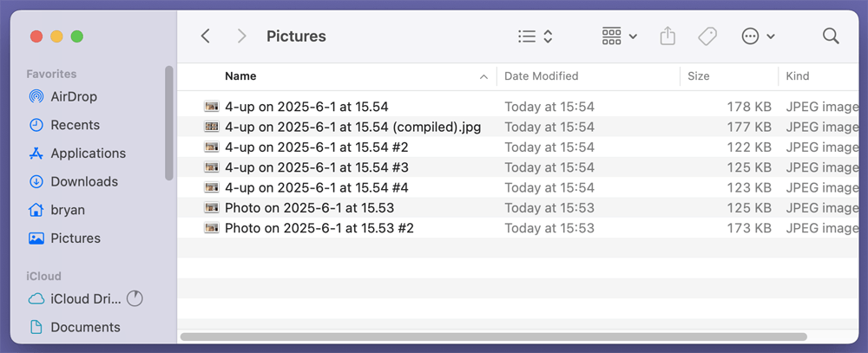Sort by Date Modified column
Viewport: 868px width, 353px height.
click(x=541, y=76)
